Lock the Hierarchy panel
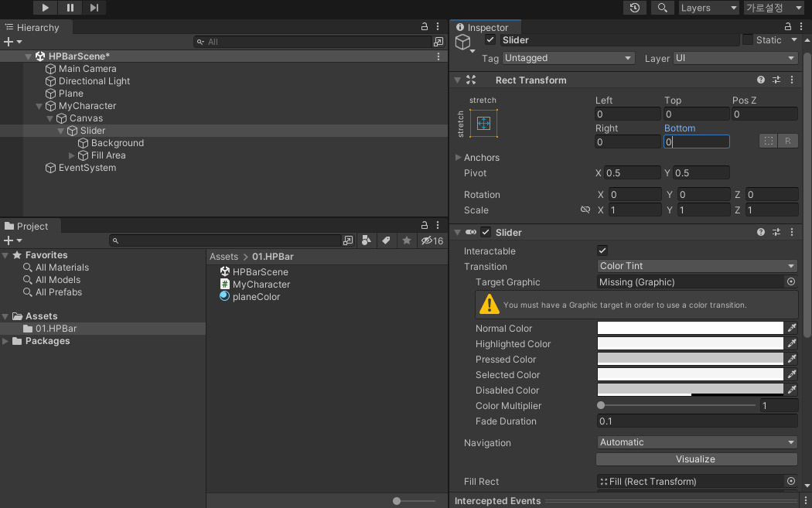The width and height of the screenshot is (812, 508). [425, 26]
